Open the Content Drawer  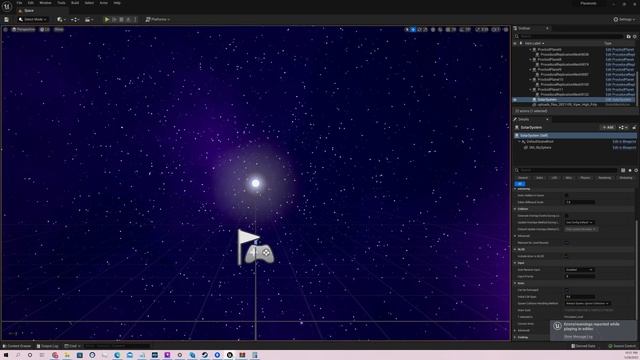(x=17, y=346)
